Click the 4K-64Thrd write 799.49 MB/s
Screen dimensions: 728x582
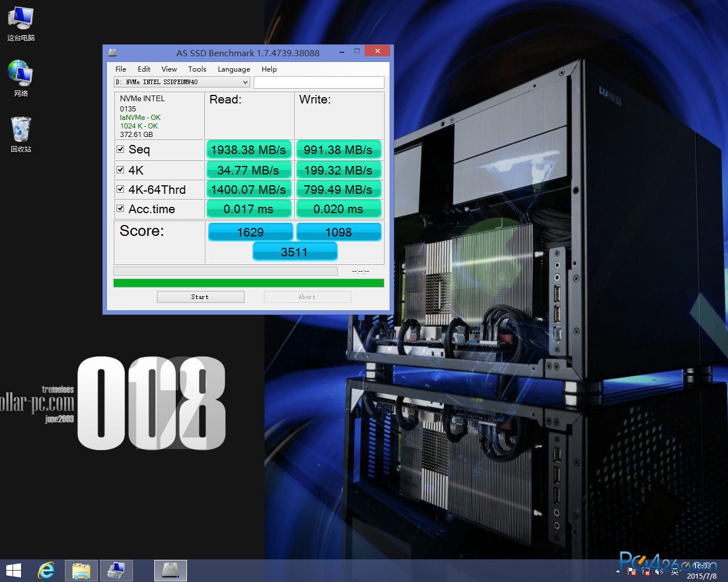338,189
